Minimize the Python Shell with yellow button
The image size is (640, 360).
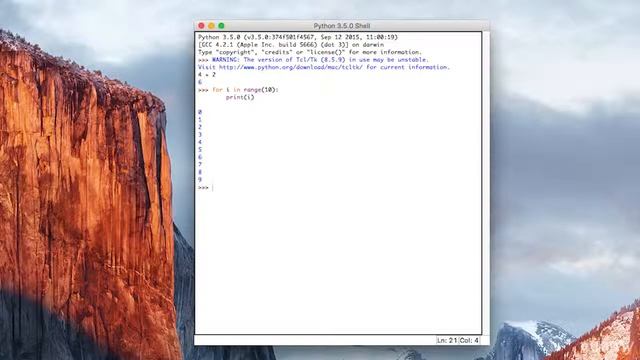211,26
